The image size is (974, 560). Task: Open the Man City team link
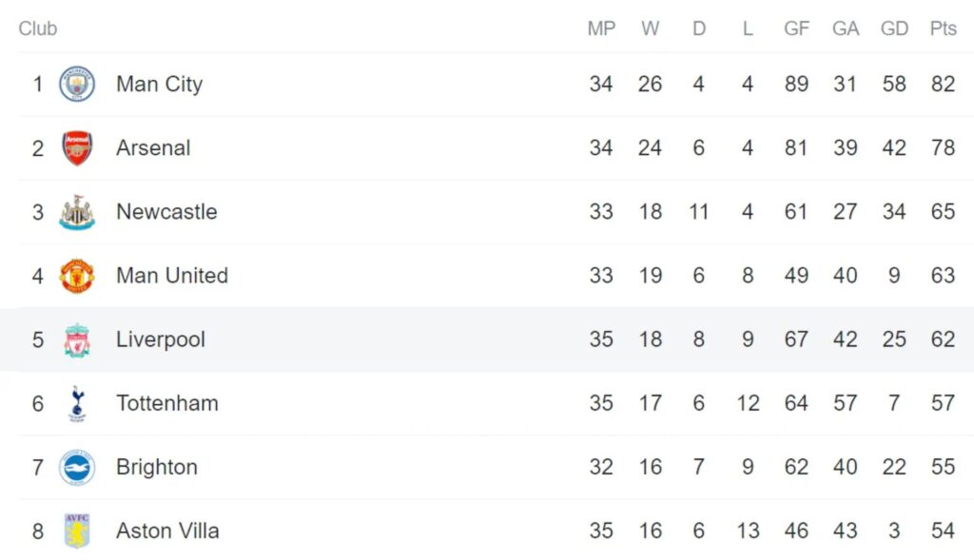pyautogui.click(x=159, y=84)
